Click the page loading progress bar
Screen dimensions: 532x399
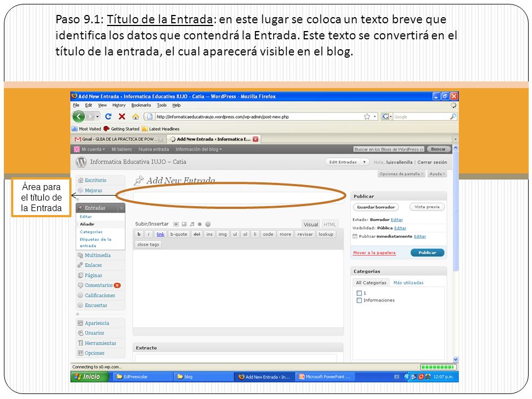coord(438,367)
